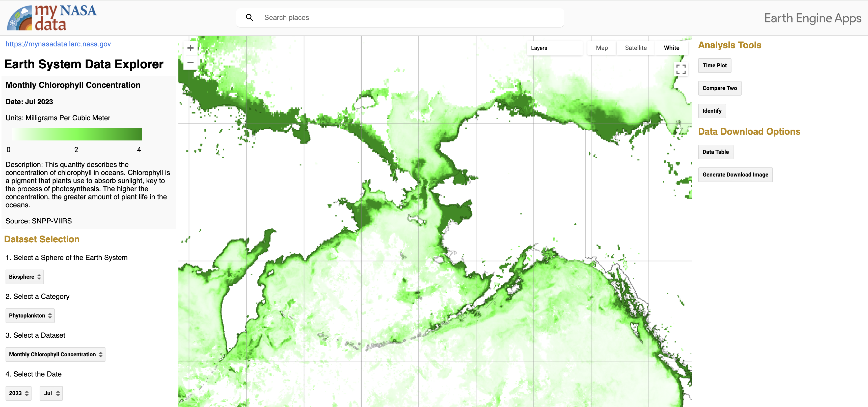Open the mynasadata.larc.nasa.gov link
This screenshot has height=407, width=868.
(58, 44)
